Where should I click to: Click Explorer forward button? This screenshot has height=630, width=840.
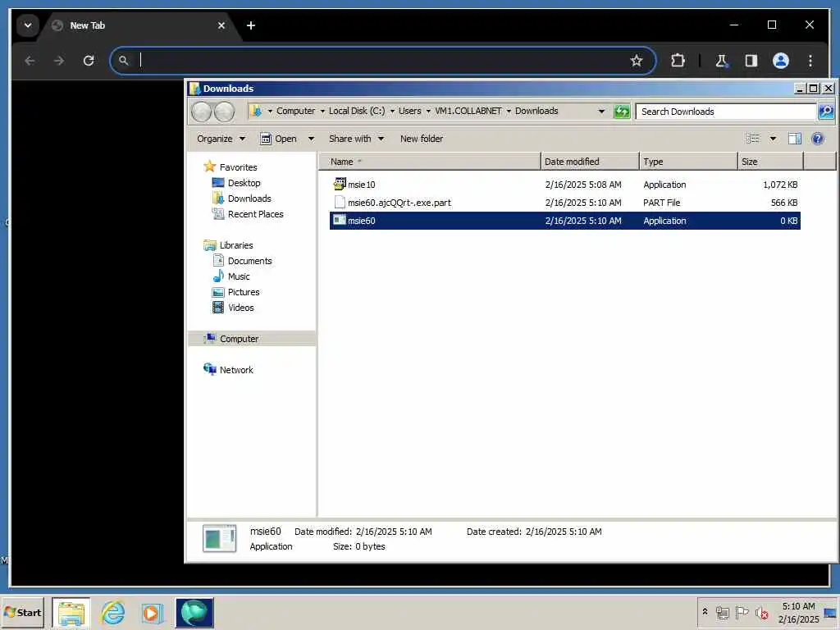click(x=225, y=112)
